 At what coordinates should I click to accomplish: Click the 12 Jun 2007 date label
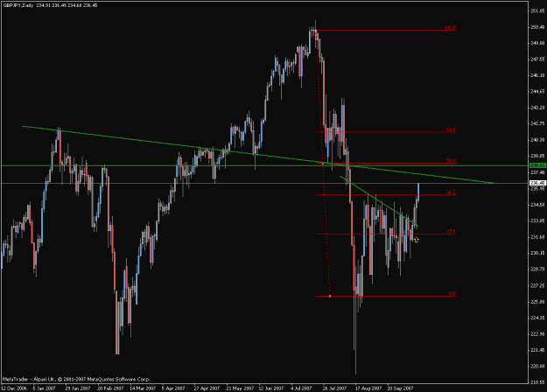(271, 388)
